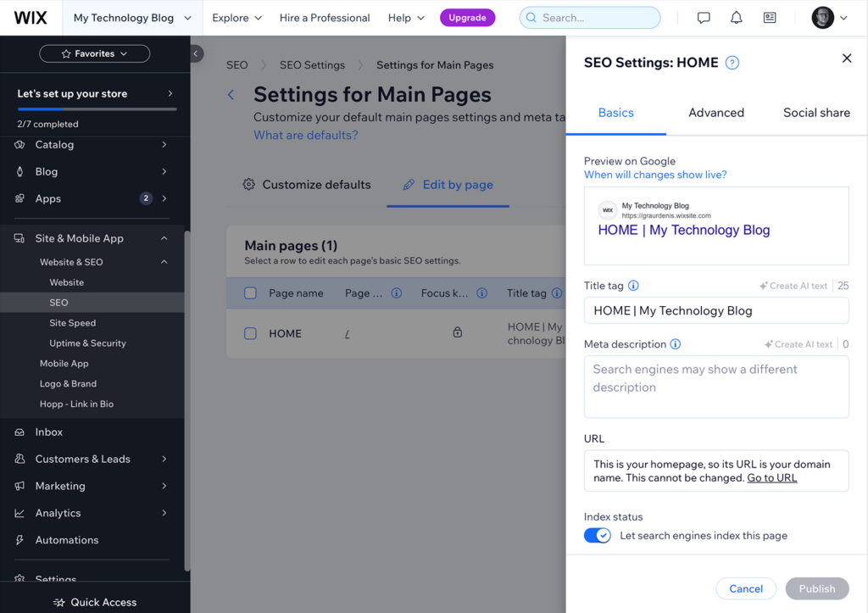
Task: Click the Upgrade button
Action: [x=467, y=18]
